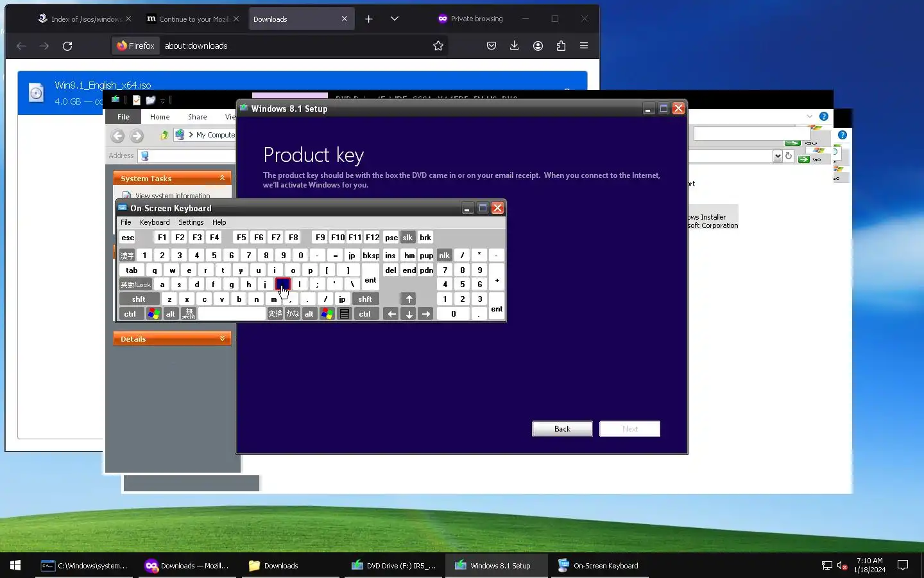This screenshot has height=578, width=924.
Task: Click the かな key on the keyboard
Action: (x=293, y=314)
